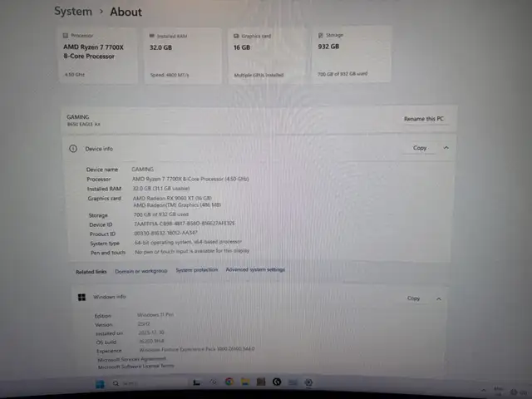Click '4.50 GHz' on Processor card

(x=74, y=75)
